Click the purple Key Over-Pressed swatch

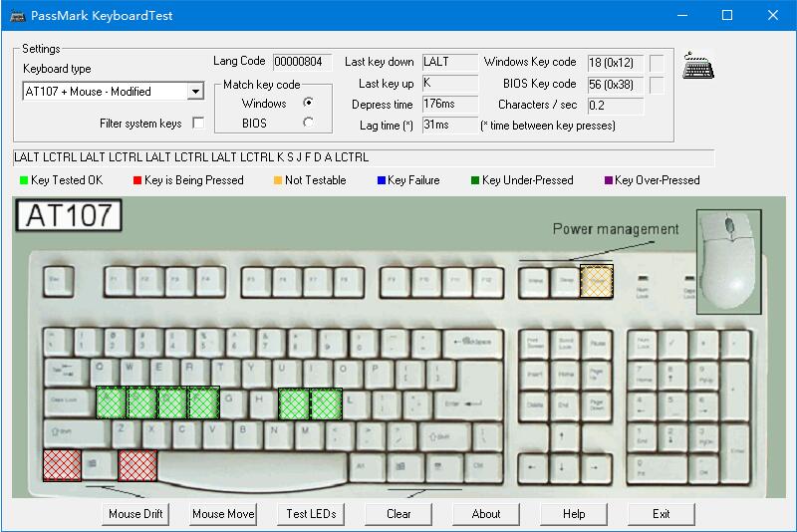tap(608, 180)
